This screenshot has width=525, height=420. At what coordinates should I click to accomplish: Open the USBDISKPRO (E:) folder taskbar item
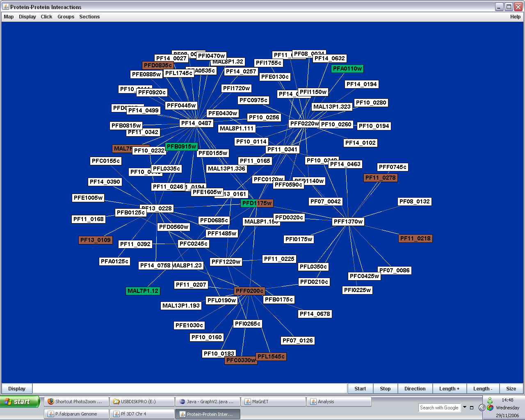[142, 402]
